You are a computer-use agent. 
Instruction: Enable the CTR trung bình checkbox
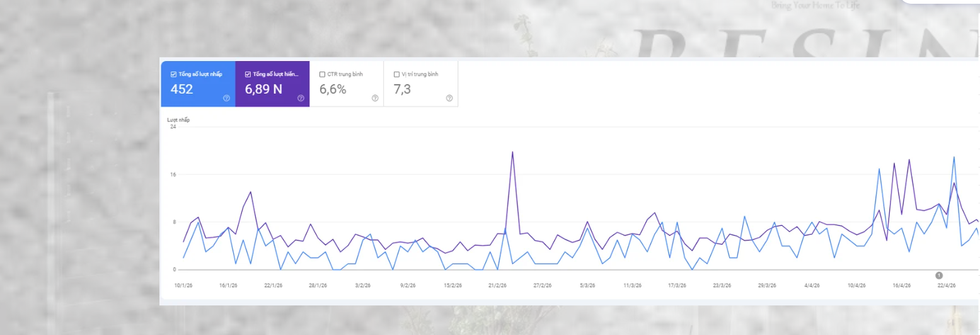tap(322, 74)
